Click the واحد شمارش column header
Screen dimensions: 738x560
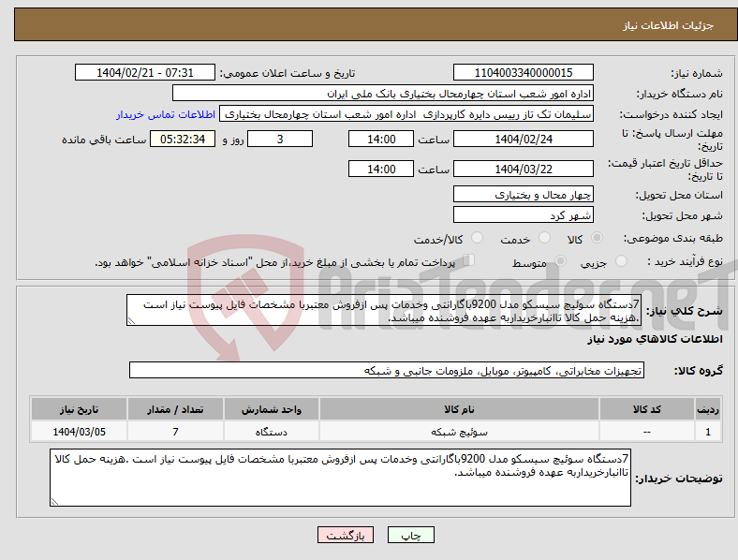pos(271,409)
